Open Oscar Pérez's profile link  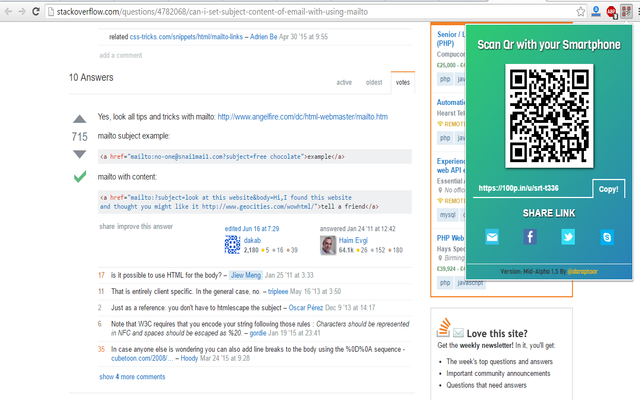[306, 308]
